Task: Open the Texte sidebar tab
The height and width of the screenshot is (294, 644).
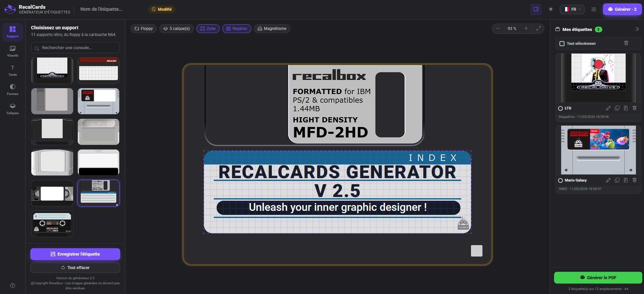Action: pos(12,70)
